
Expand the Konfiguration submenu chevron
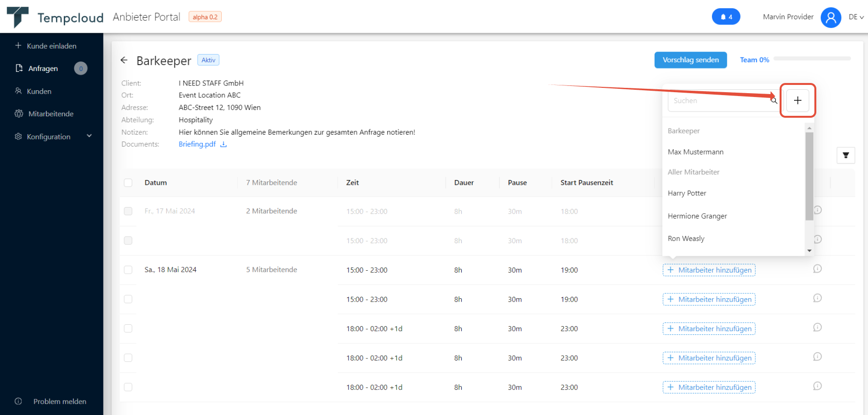click(x=89, y=136)
